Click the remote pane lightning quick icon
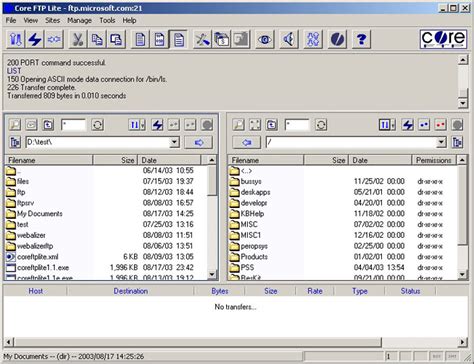This screenshot has height=364, width=474. (x=408, y=125)
